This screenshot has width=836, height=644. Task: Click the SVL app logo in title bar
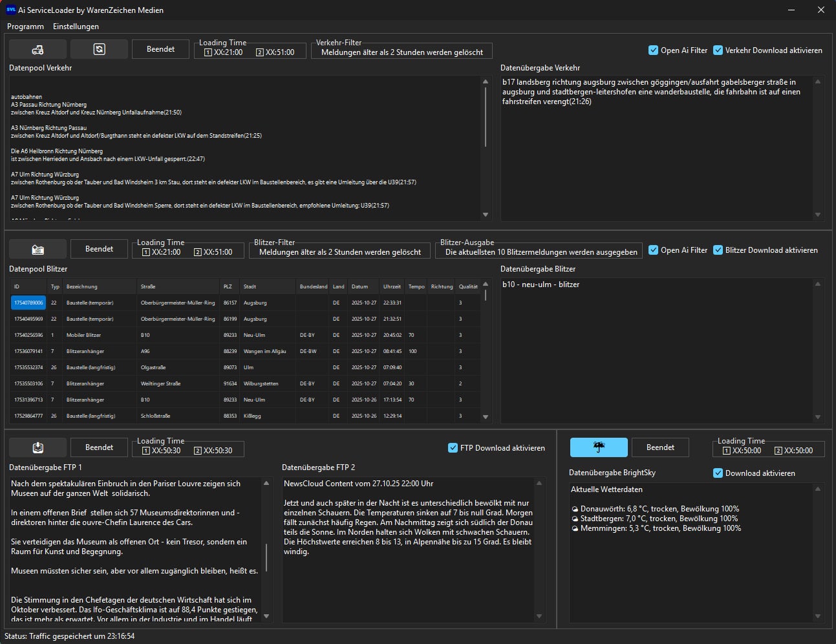point(10,10)
